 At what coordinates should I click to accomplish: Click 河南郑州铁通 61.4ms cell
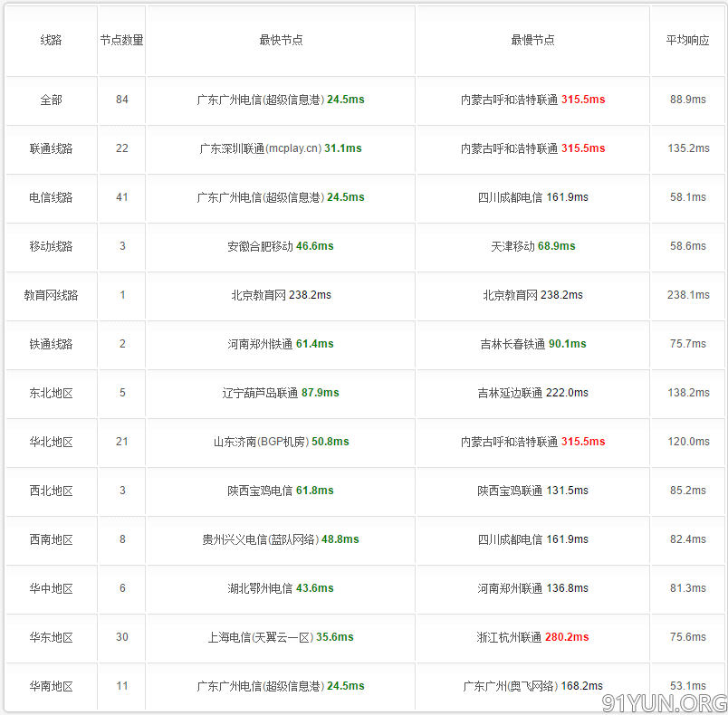pyautogui.click(x=281, y=344)
